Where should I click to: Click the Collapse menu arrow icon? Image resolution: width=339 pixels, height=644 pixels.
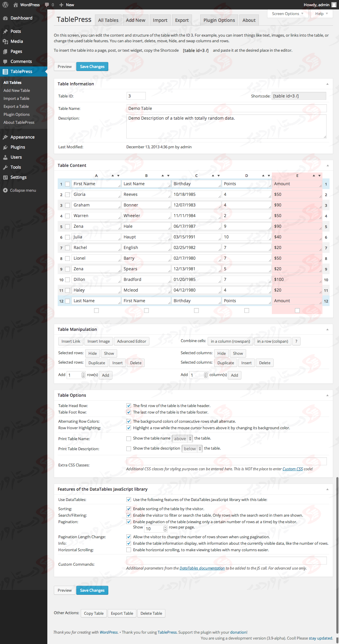[5, 190]
